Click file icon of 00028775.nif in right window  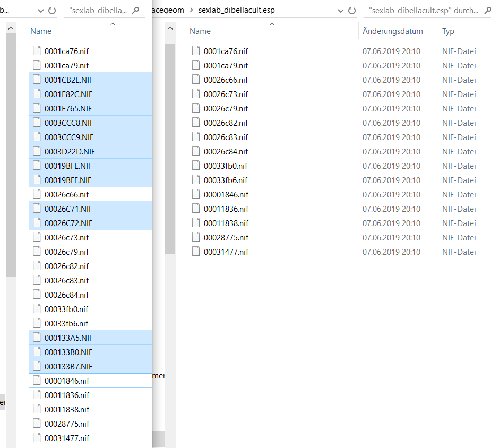coord(196,237)
